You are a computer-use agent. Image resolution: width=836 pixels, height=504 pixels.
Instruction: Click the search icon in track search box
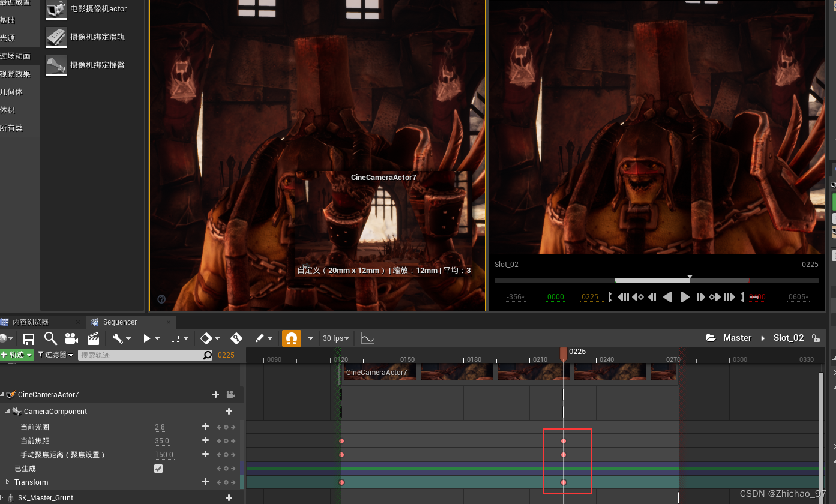[207, 355]
